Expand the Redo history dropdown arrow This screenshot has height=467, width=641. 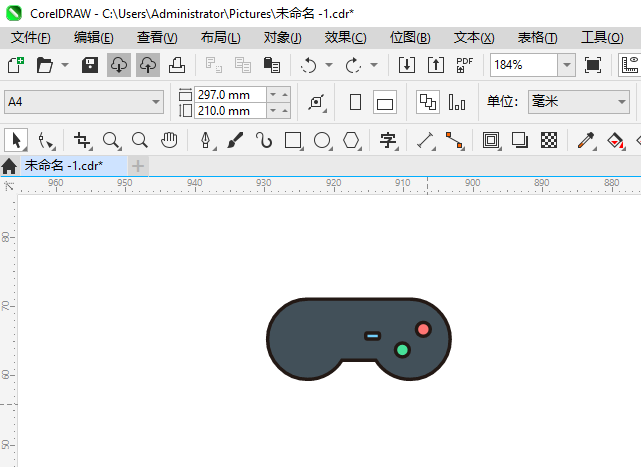[374, 65]
